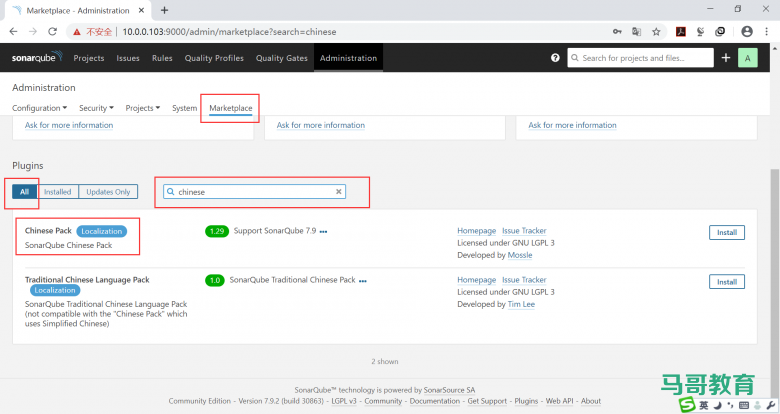Open the browser profile account icon
780x414 pixels.
747,31
